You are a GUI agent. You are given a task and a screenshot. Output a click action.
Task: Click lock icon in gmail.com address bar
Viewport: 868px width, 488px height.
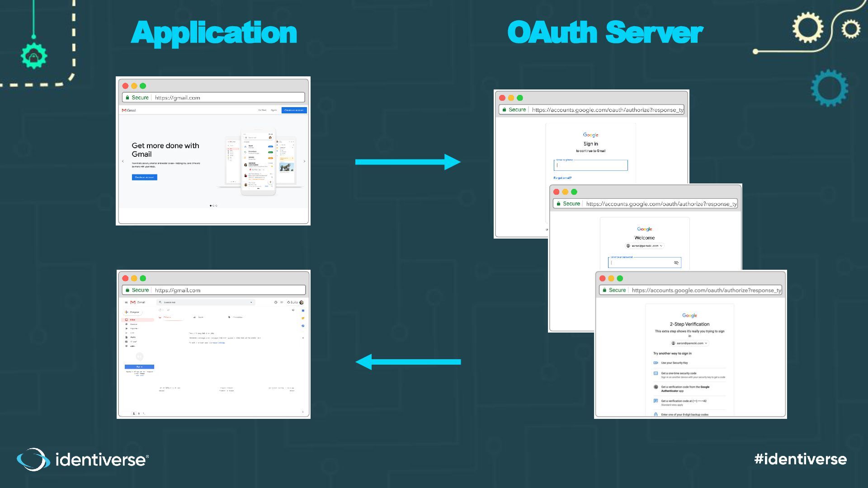[x=127, y=98]
